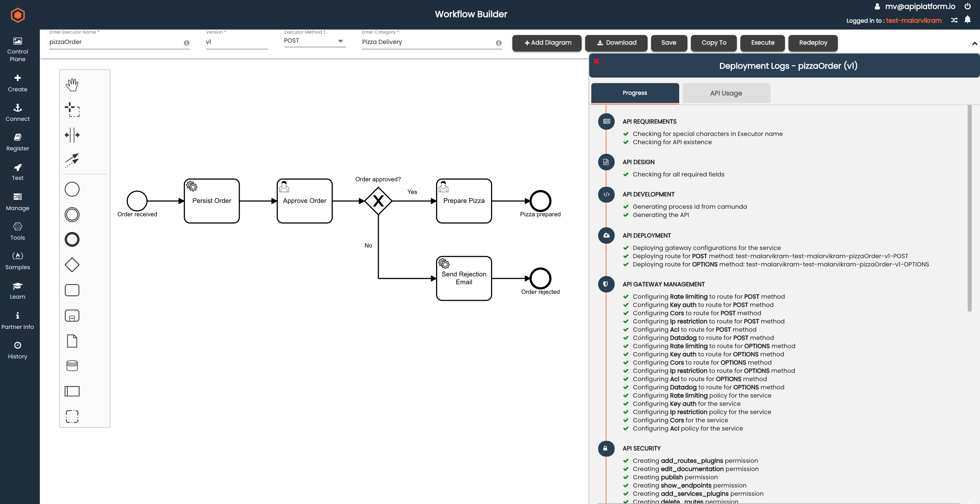Click the switch tenant shuffle icon
Image resolution: width=980 pixels, height=504 pixels.
(x=954, y=21)
